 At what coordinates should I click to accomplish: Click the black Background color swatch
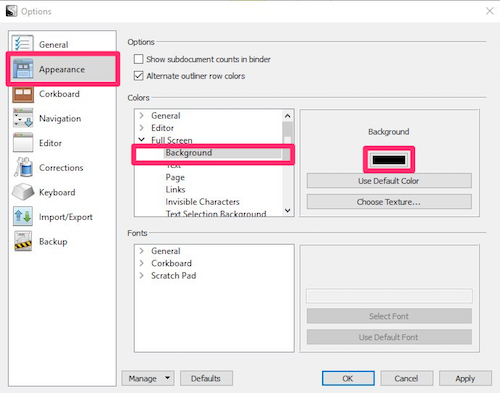click(389, 160)
